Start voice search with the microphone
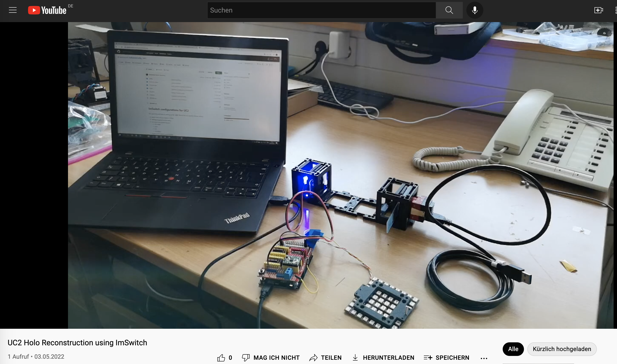 coord(474,10)
